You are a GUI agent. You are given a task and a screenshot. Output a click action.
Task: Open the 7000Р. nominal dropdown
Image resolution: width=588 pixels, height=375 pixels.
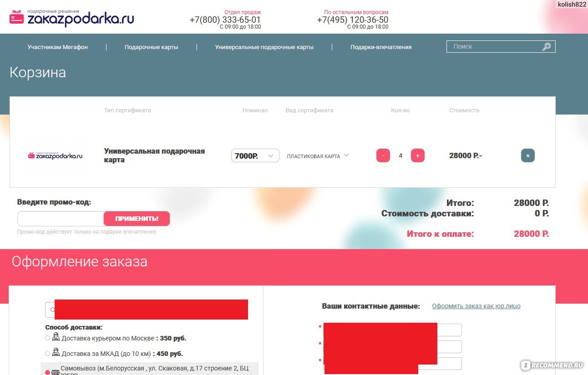click(255, 156)
